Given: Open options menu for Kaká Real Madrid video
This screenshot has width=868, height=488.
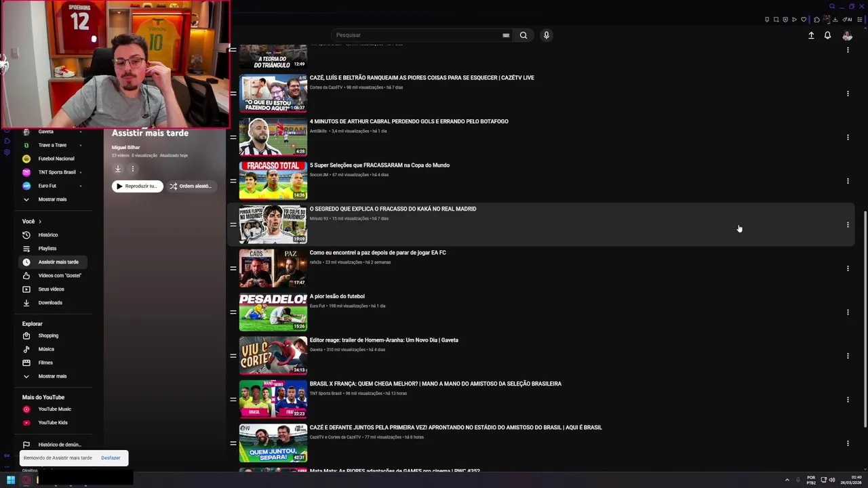Looking at the screenshot, I should pos(848,225).
